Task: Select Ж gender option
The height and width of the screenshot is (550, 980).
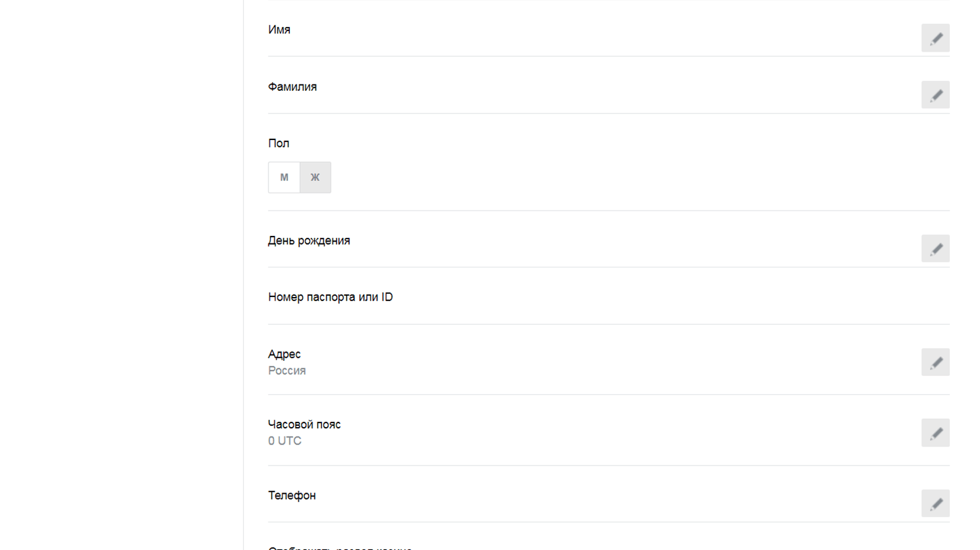Action: pos(315,178)
